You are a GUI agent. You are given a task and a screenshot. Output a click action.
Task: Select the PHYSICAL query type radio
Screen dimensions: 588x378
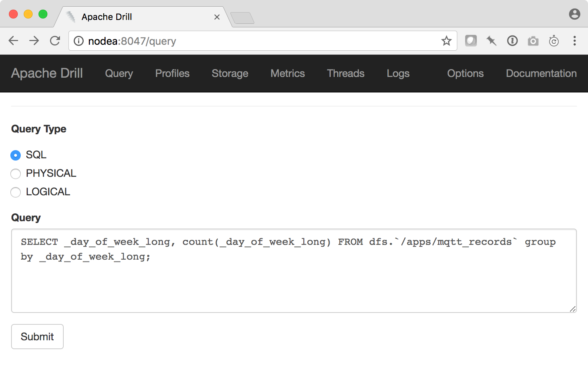(x=16, y=174)
